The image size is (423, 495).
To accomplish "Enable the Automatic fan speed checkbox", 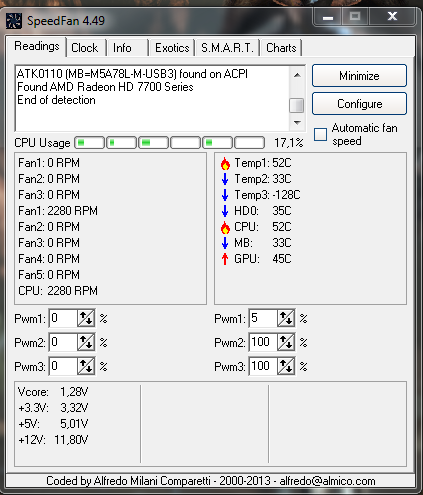I will tap(320, 134).
